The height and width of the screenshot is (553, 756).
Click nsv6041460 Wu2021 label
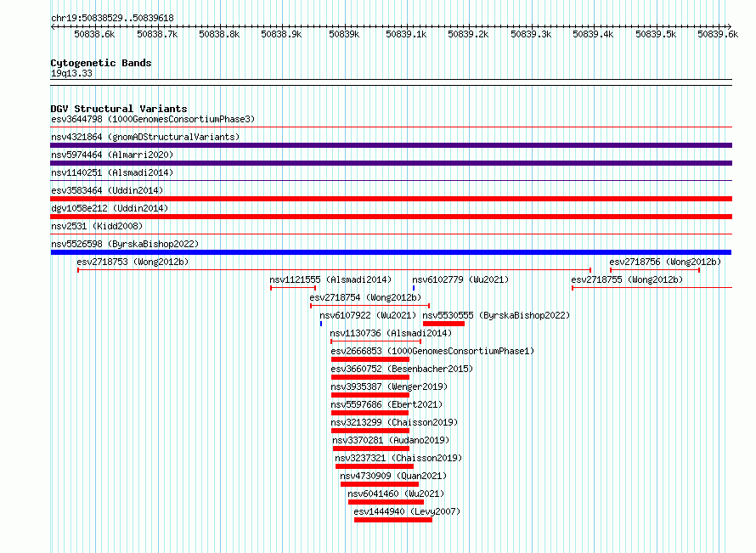pyautogui.click(x=396, y=494)
